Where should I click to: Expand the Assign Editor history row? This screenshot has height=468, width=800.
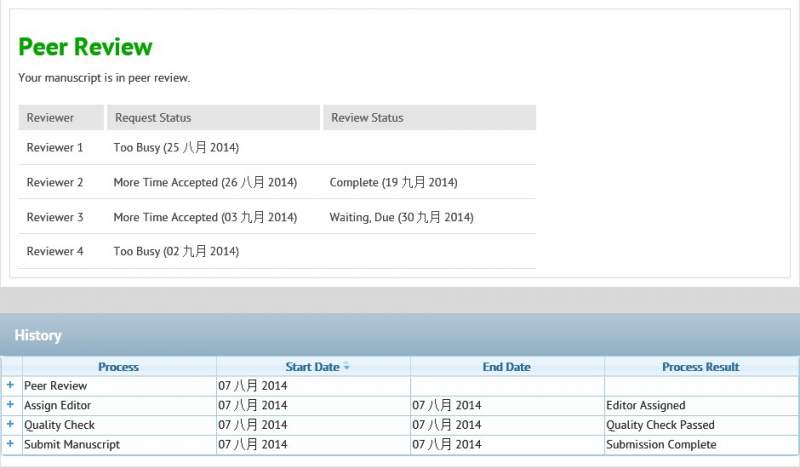10,405
